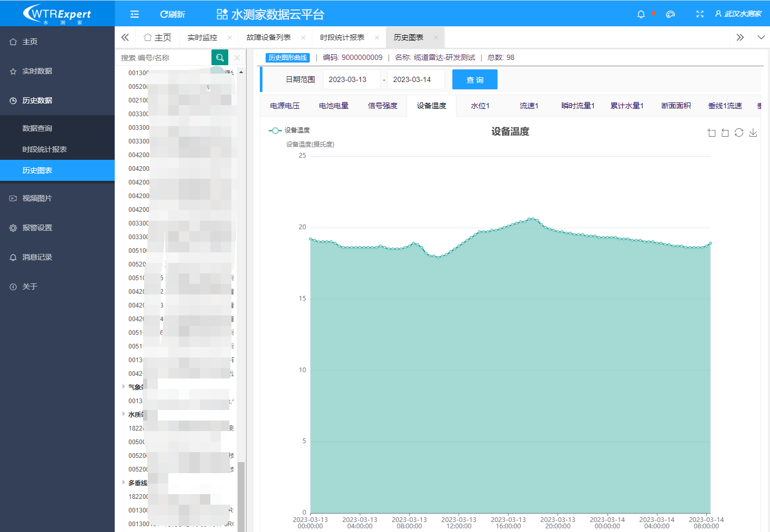
Task: Switch to the 电源电压 tab
Action: [x=285, y=106]
